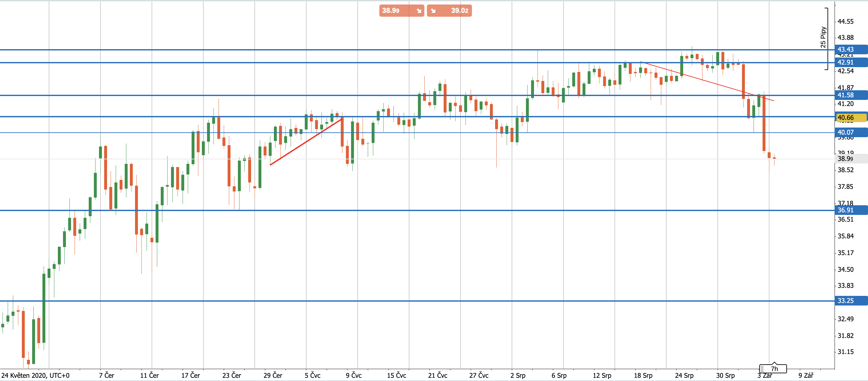
Task: Click the 17 Čer date label
Action: (x=190, y=375)
